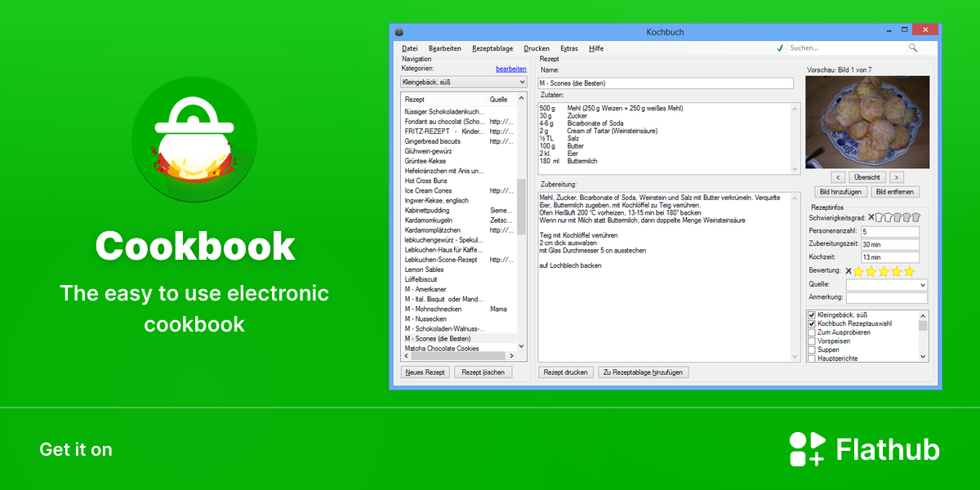The height and width of the screenshot is (490, 980).
Task: Click the Rezept drucken button
Action: point(566,372)
